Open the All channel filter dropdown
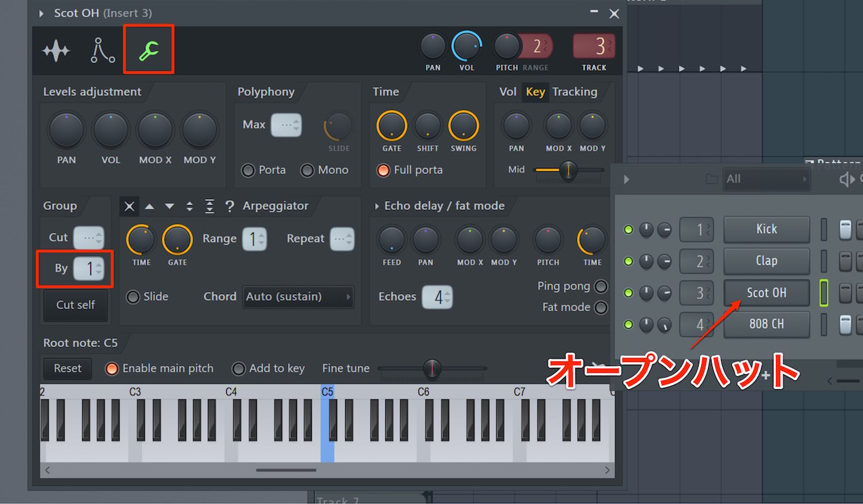863x504 pixels. click(767, 179)
